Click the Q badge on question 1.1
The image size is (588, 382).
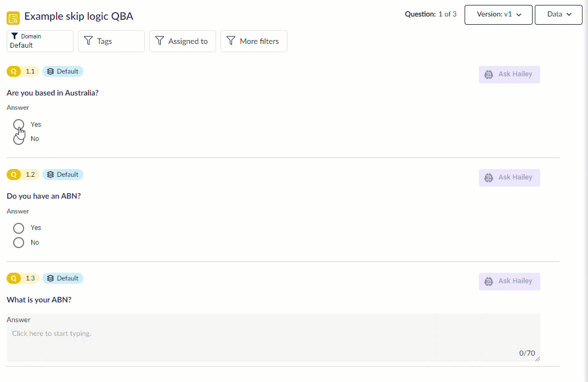point(14,71)
